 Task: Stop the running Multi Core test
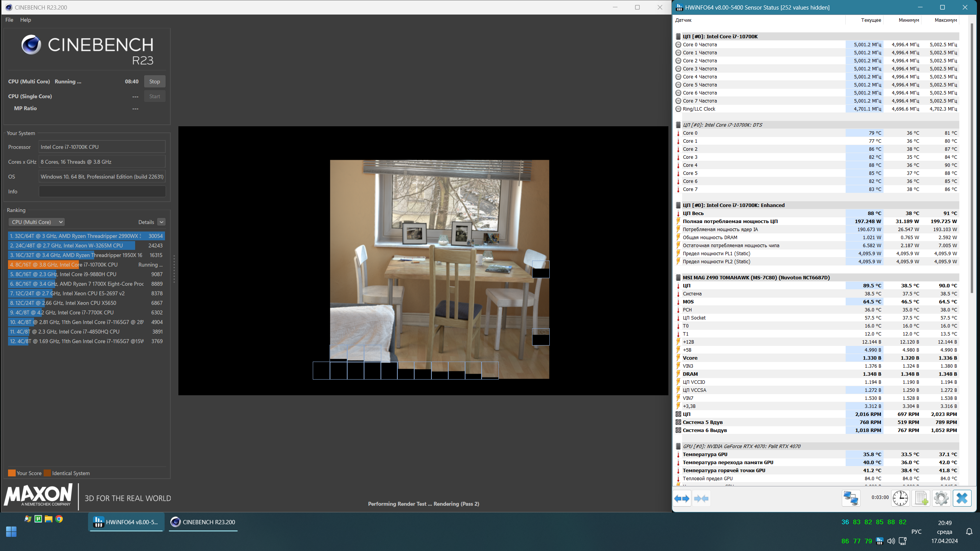[x=155, y=82]
